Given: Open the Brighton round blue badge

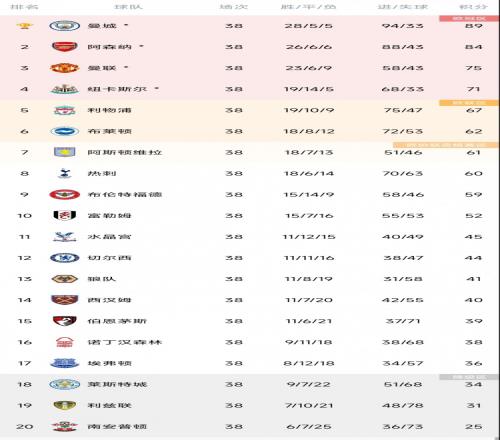Looking at the screenshot, I should (64, 131).
